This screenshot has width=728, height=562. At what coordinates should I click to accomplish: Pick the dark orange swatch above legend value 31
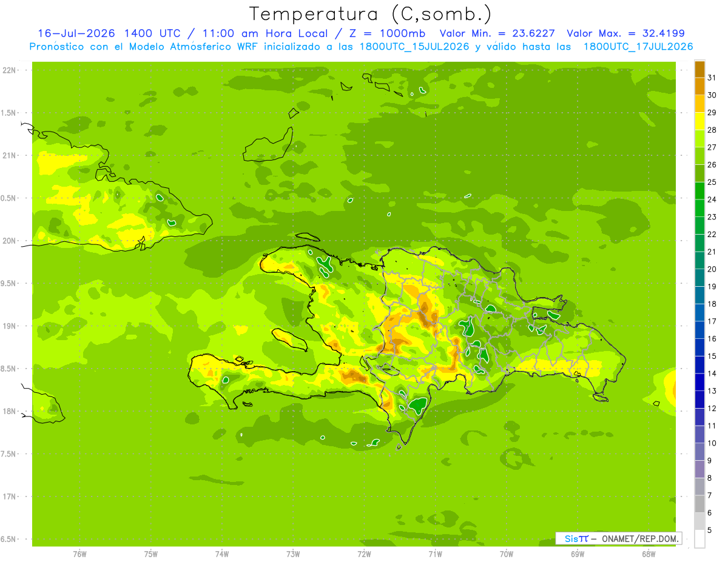[x=699, y=69]
